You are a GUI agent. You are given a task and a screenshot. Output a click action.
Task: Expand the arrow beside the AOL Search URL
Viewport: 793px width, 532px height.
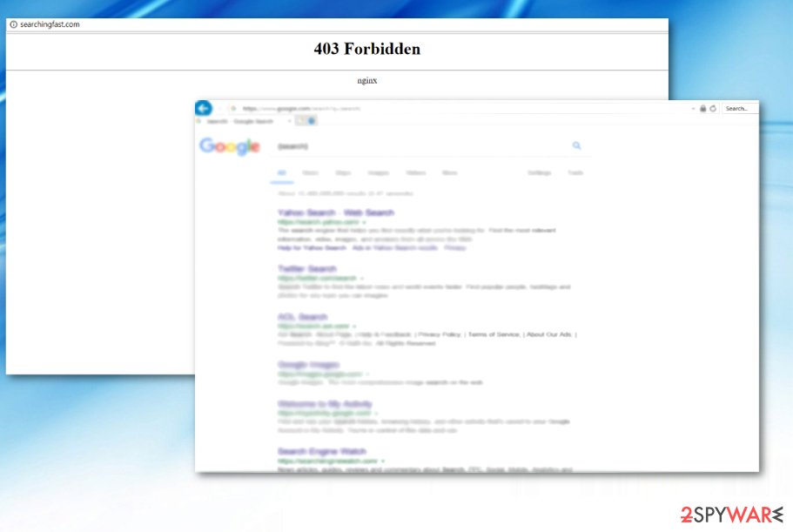(x=354, y=327)
